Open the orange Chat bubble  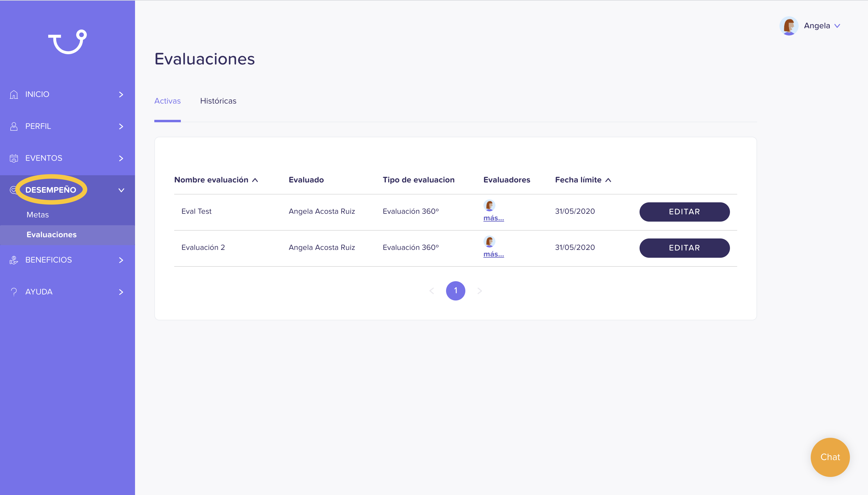tap(830, 457)
